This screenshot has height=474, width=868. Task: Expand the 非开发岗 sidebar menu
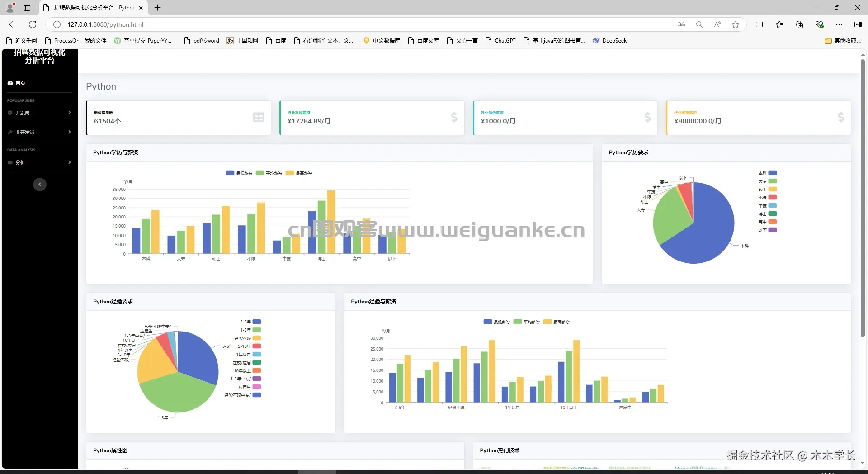point(40,132)
